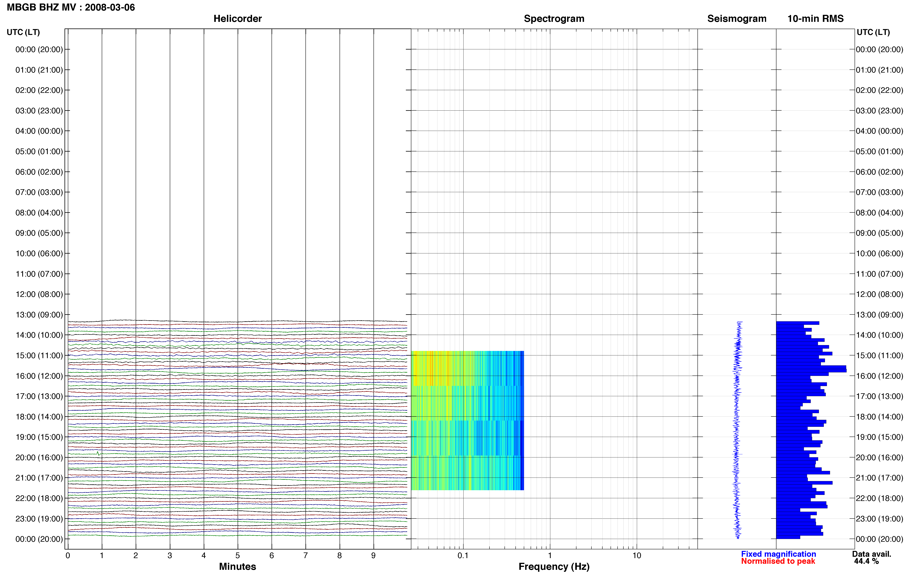Click the Normalised to peak legend text

pyautogui.click(x=778, y=561)
